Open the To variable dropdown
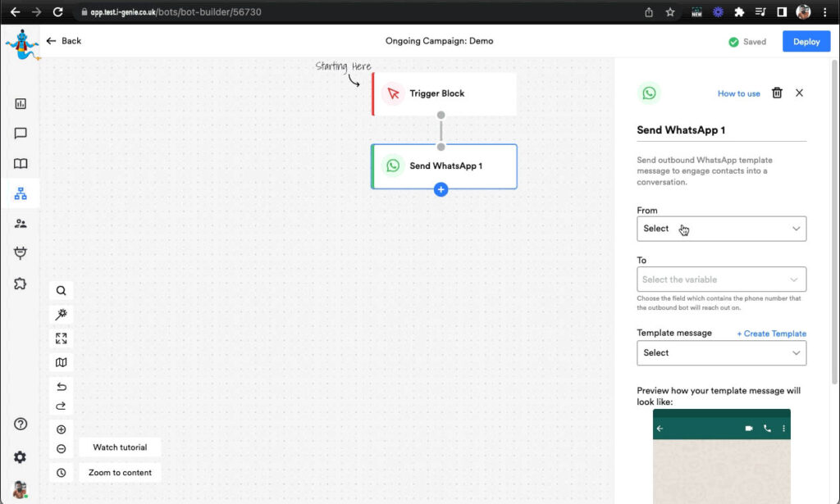This screenshot has height=504, width=840. [x=721, y=279]
